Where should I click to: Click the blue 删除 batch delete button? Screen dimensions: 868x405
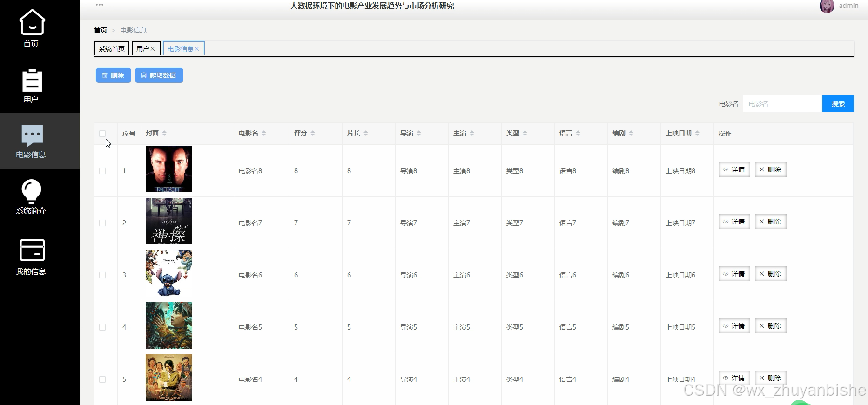click(x=113, y=75)
